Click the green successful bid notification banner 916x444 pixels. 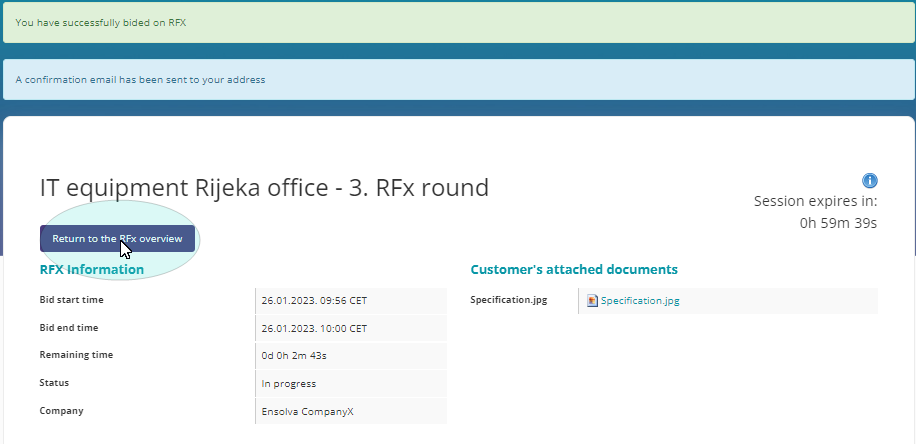tap(458, 22)
